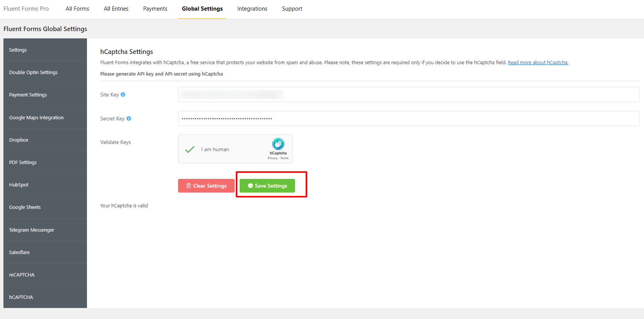Click the 'Your hCaptcha is valid' message
This screenshot has height=319, width=644.
pos(124,205)
